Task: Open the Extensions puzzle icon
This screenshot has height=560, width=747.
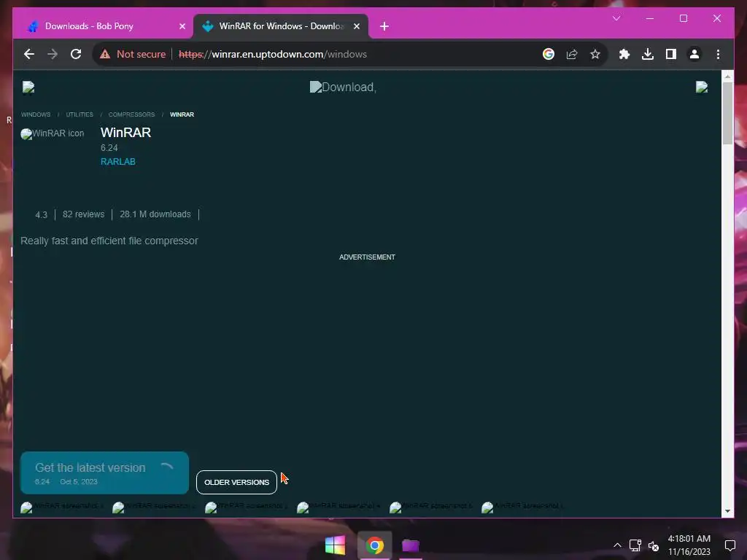Action: point(624,54)
